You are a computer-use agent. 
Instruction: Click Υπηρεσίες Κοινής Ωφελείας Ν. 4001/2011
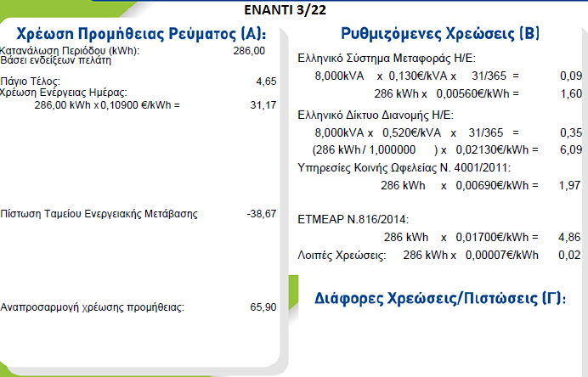click(x=404, y=167)
